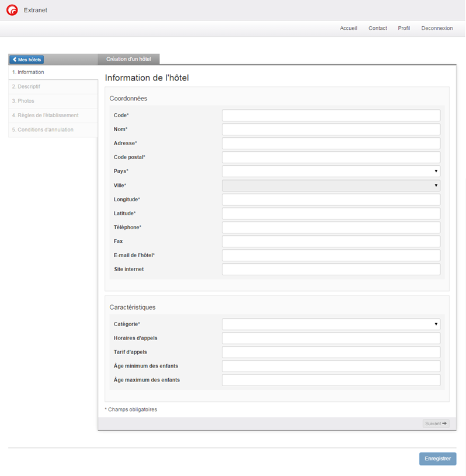
Task: Click the Âge minimum des enfants field
Action: [x=331, y=366]
